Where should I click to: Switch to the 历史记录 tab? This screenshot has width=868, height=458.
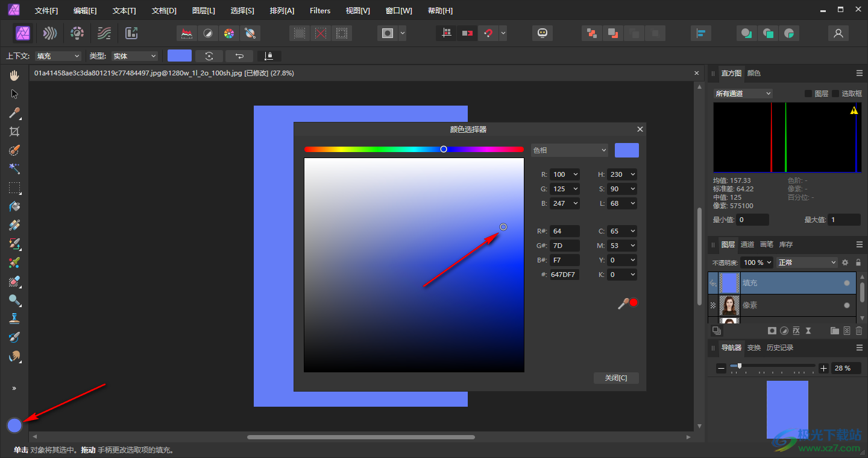point(779,348)
